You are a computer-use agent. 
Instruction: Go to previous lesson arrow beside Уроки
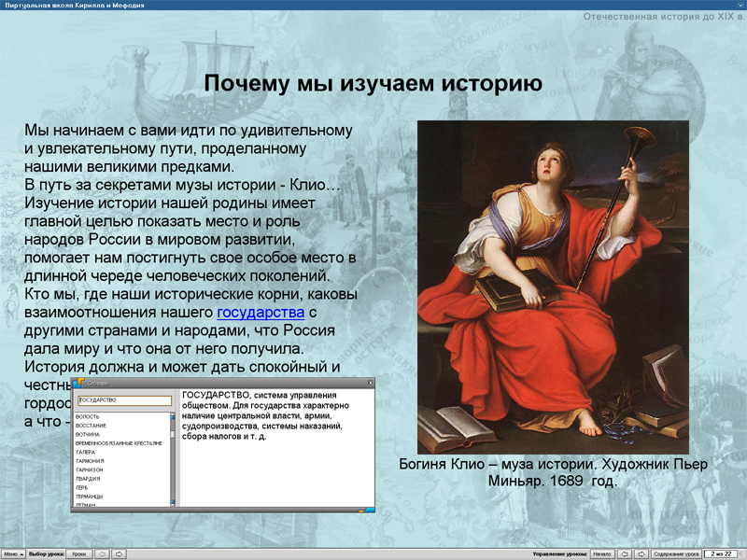point(102,553)
